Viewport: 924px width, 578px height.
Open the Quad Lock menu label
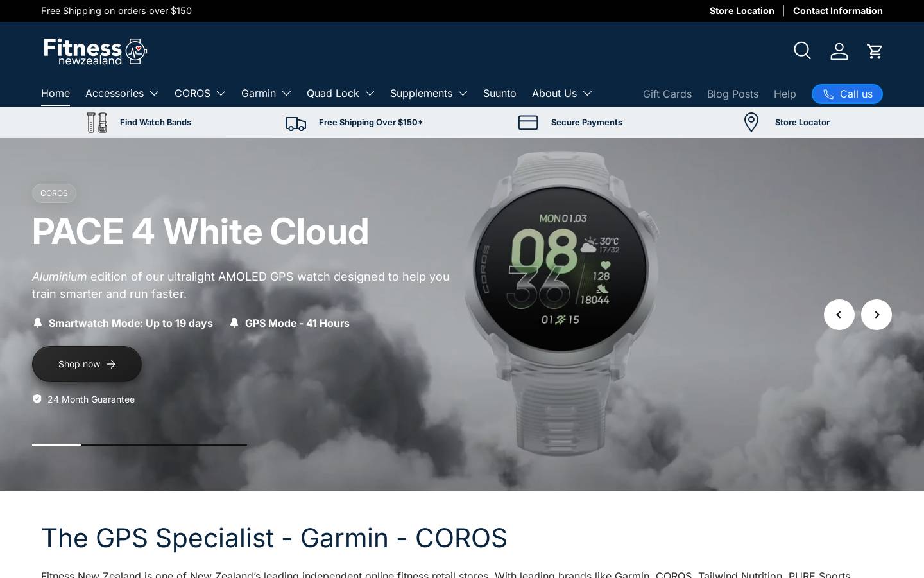[332, 93]
